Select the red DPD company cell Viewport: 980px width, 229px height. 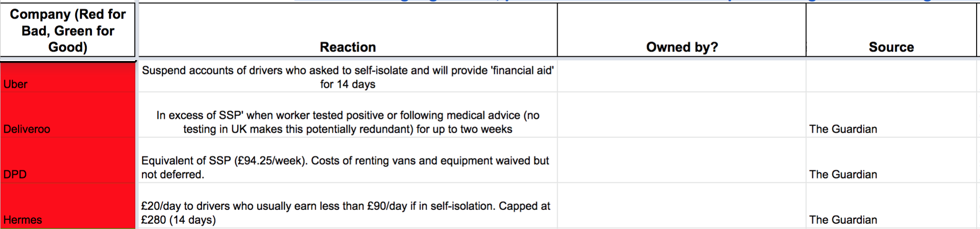(x=68, y=161)
